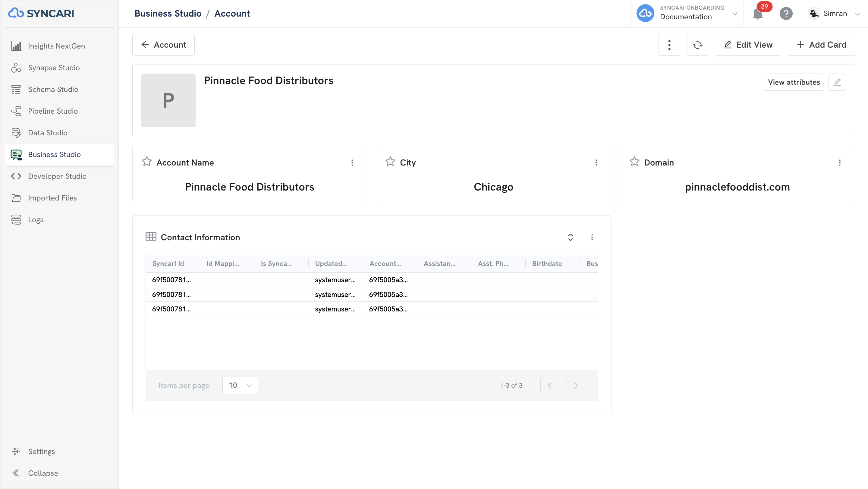The width and height of the screenshot is (868, 489).
Task: Select second row systemuser cell
Action: click(335, 295)
